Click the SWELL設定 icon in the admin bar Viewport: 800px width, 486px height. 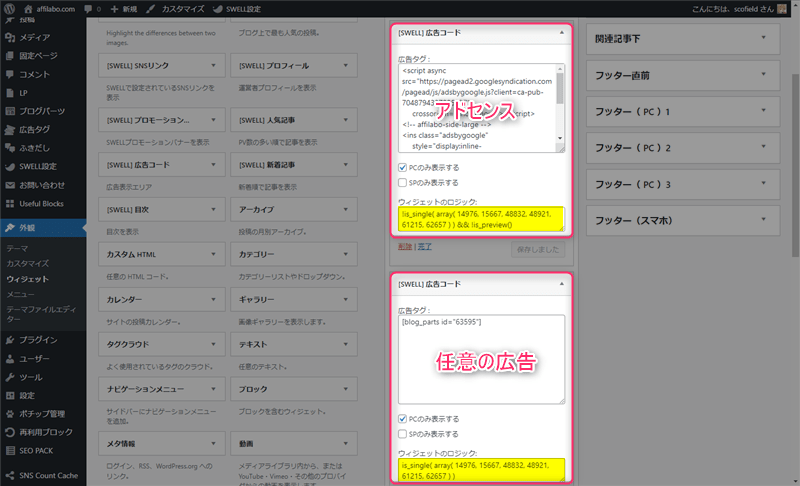pos(217,9)
